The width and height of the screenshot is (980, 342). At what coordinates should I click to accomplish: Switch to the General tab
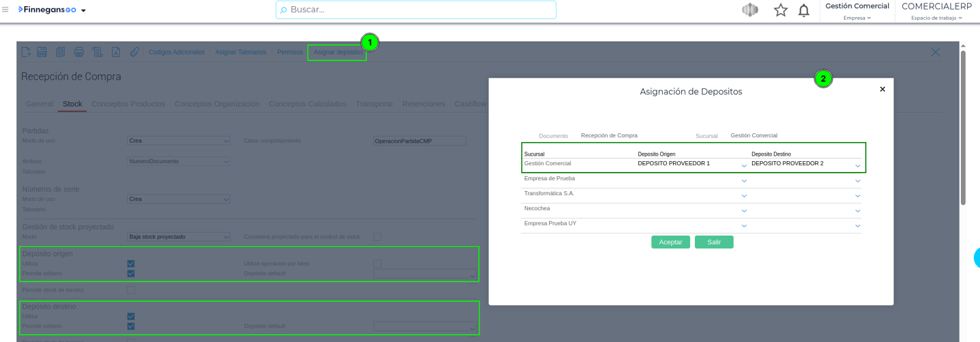point(39,104)
